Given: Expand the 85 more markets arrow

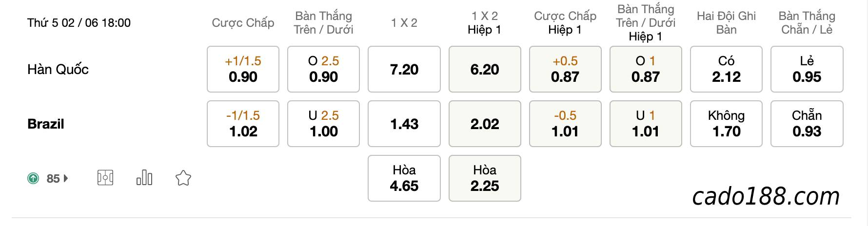Looking at the screenshot, I should coord(66,178).
